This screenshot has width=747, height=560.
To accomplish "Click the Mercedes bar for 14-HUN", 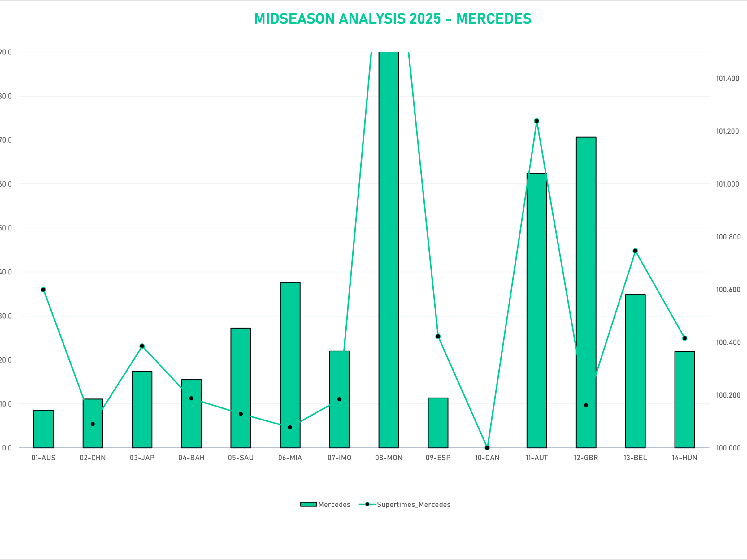I will [x=684, y=400].
